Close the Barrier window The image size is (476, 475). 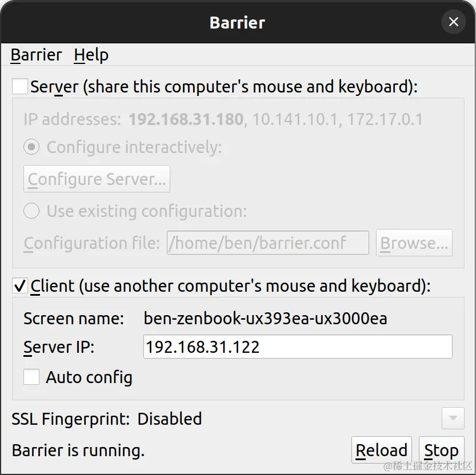[x=453, y=22]
